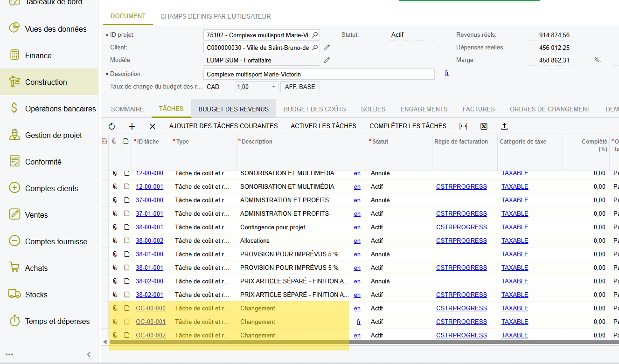Edit client with pencil icon
Image resolution: width=619 pixels, height=364 pixels.
pos(327,48)
